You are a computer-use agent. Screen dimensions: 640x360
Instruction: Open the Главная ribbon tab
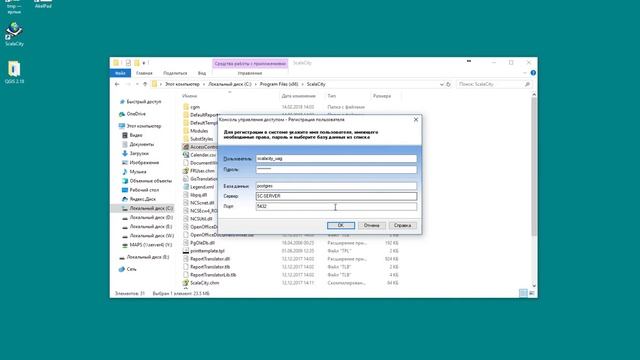click(x=144, y=73)
